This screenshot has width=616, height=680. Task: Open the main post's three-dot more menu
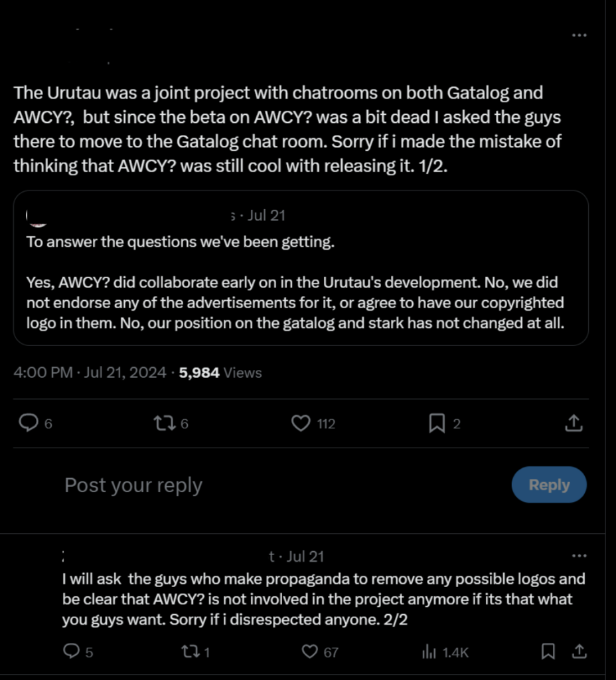(579, 35)
